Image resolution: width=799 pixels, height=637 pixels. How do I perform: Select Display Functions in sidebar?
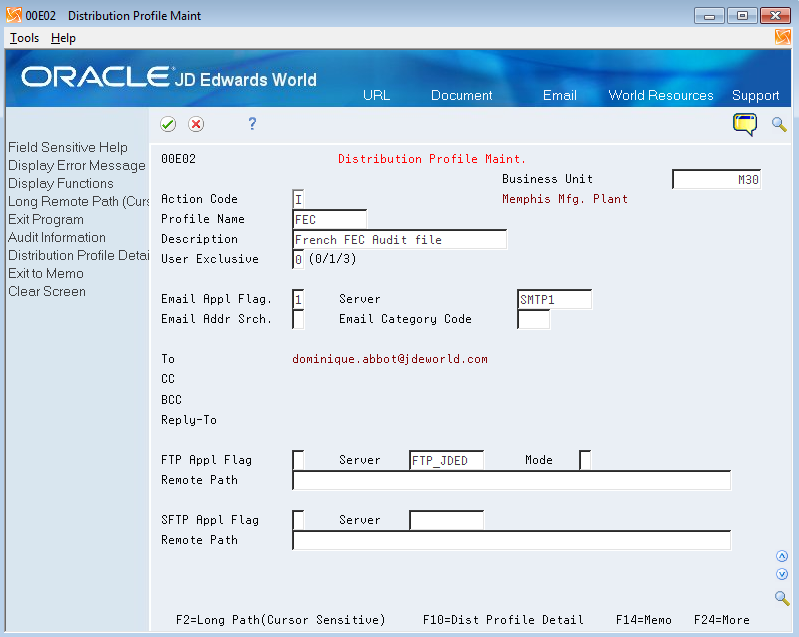[61, 183]
